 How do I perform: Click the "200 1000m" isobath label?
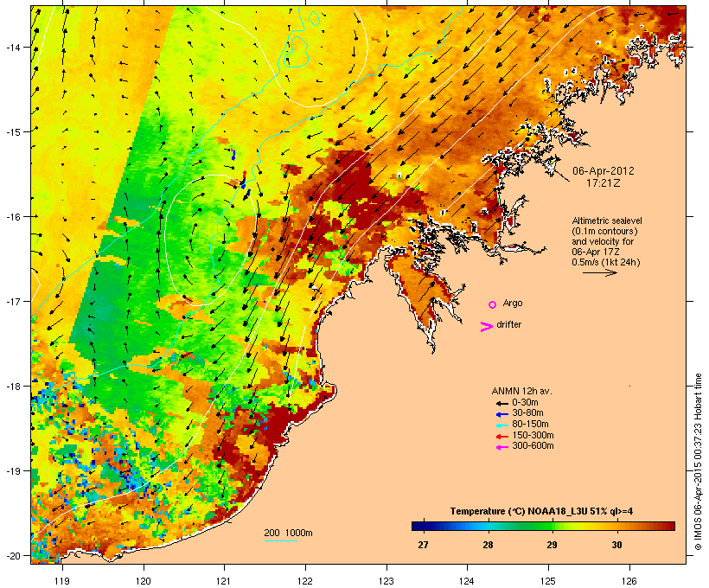288,533
